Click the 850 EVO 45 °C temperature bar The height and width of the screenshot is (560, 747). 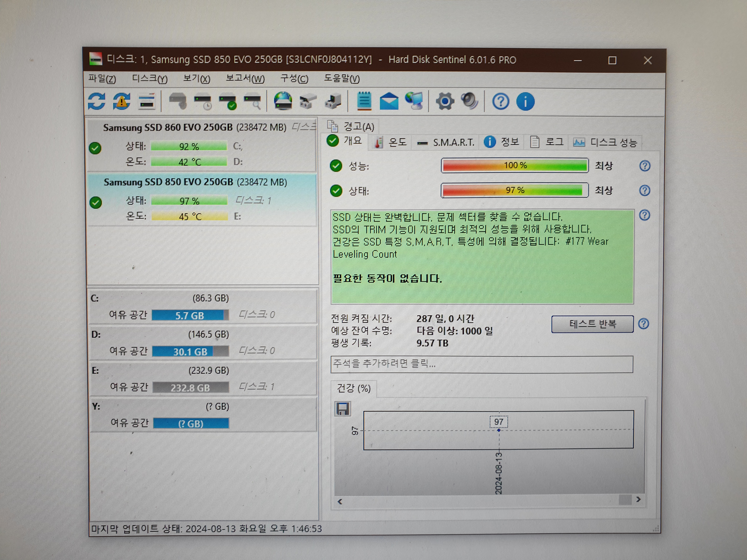pyautogui.click(x=190, y=216)
